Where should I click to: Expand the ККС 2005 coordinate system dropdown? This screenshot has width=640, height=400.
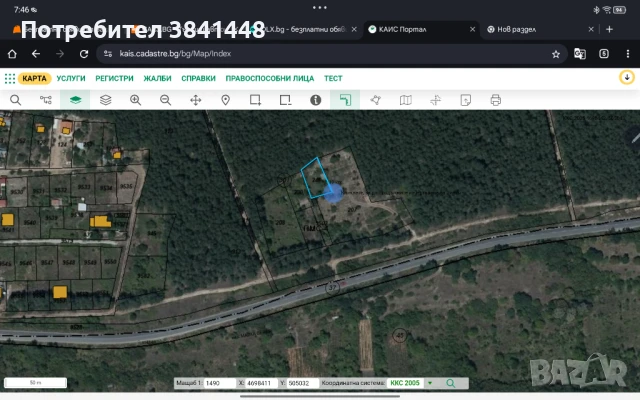430,383
